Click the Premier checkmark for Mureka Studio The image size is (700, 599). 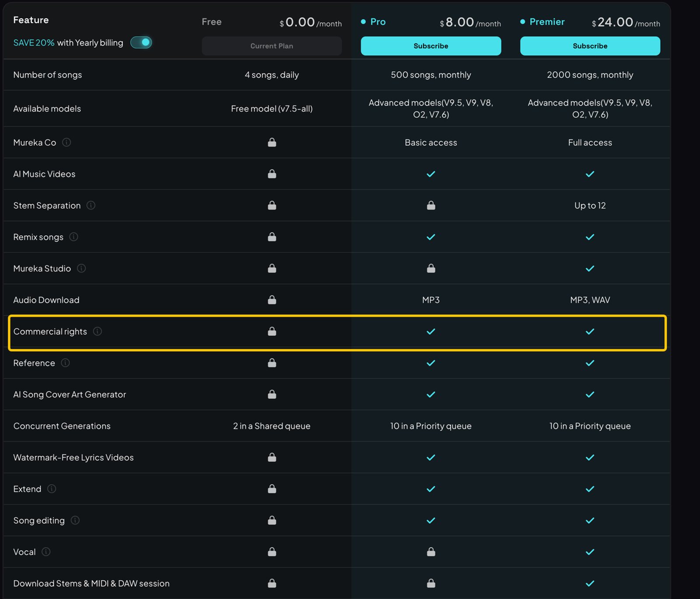click(x=590, y=268)
